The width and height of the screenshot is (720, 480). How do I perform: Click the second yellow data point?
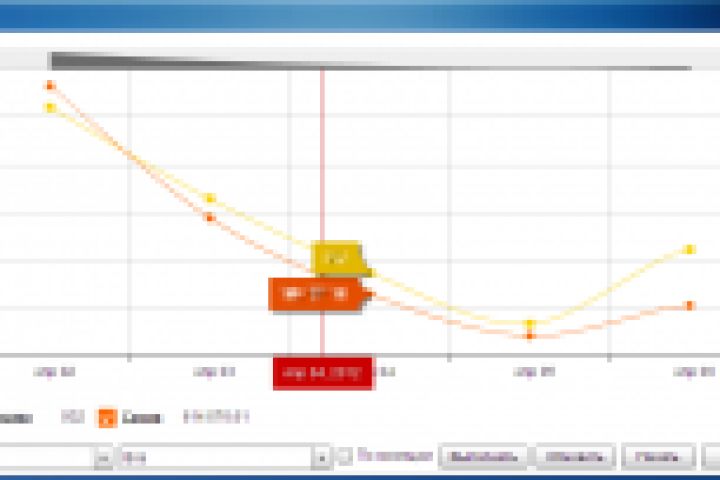pyautogui.click(x=210, y=198)
